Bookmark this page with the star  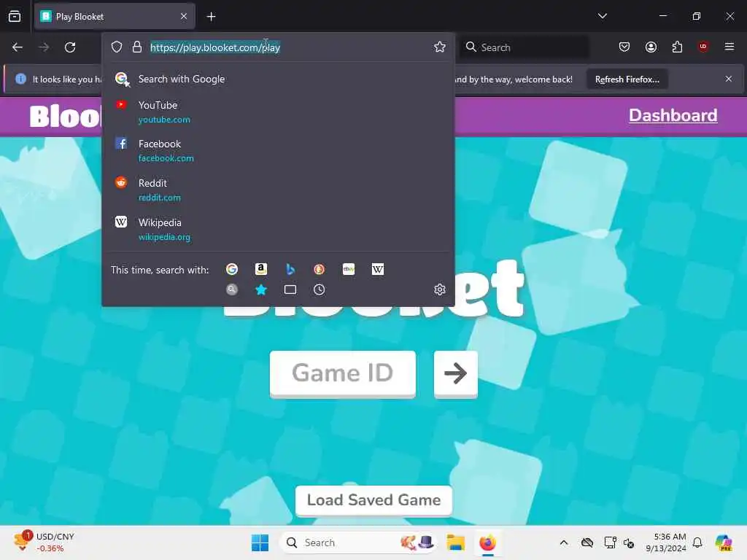(x=440, y=47)
